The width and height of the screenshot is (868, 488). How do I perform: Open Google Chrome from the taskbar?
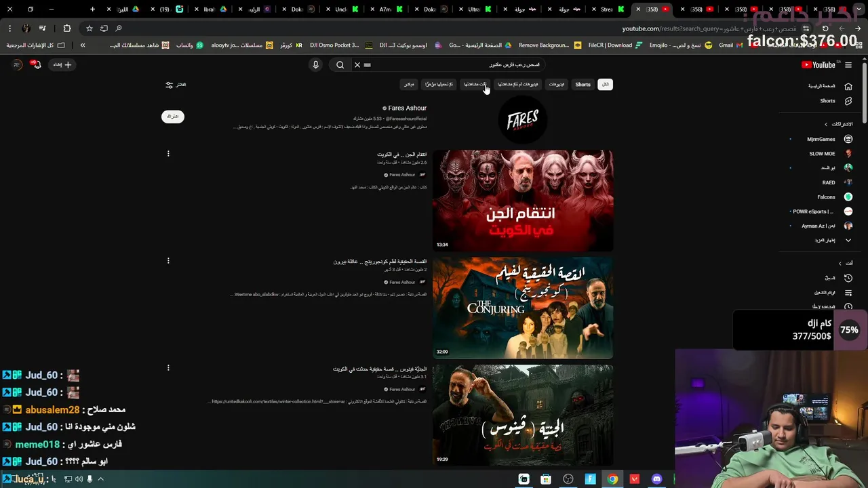(613, 479)
